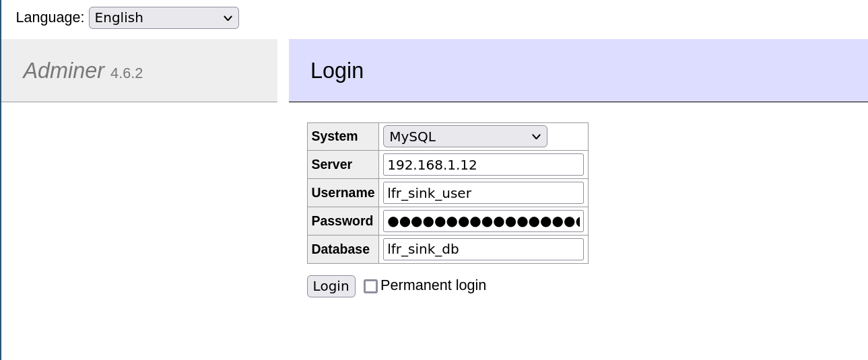Screen dimensions: 868x360
Task: Click the 4.6.2 version number link
Action: 127,73
